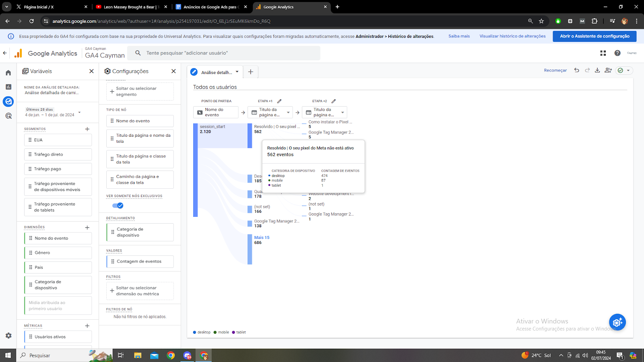The width and height of the screenshot is (644, 362).
Task: Click the session_start node bar
Action: click(195, 170)
